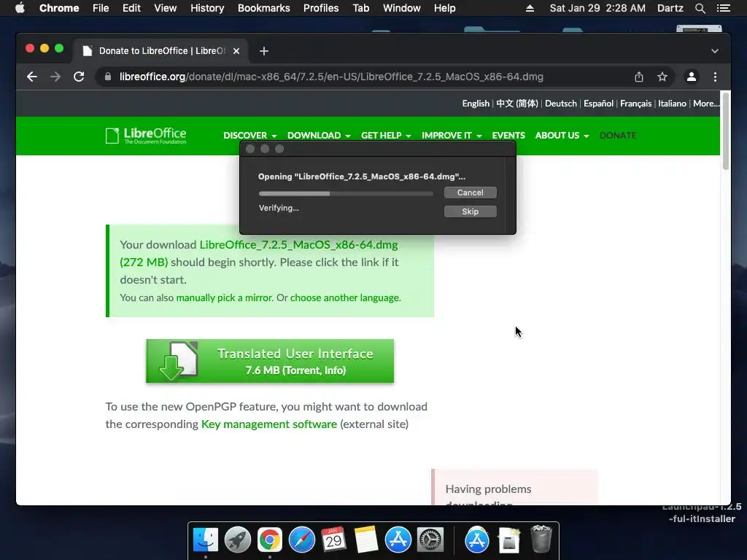The width and height of the screenshot is (747, 560).
Task: Open the Apple menu
Action: point(20,8)
